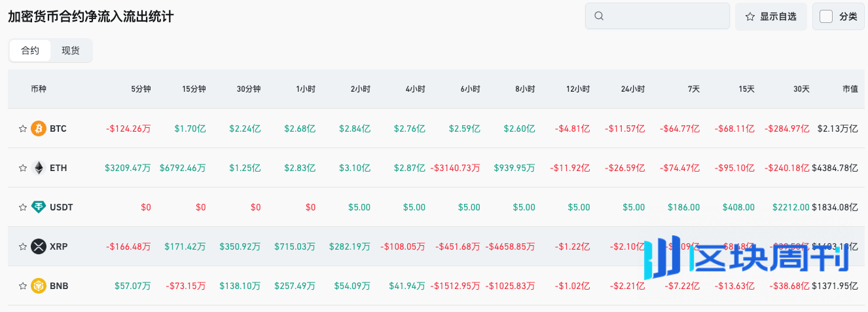Focus the search input field
The image size is (868, 312).
tap(664, 16)
